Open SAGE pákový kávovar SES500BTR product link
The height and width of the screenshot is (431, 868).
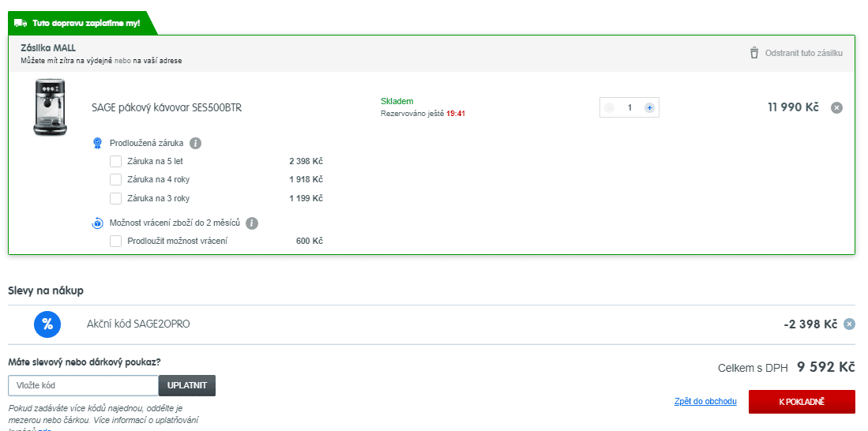(167, 108)
